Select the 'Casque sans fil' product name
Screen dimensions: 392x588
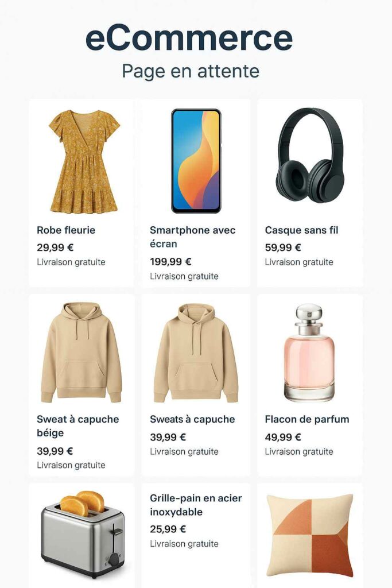point(301,230)
